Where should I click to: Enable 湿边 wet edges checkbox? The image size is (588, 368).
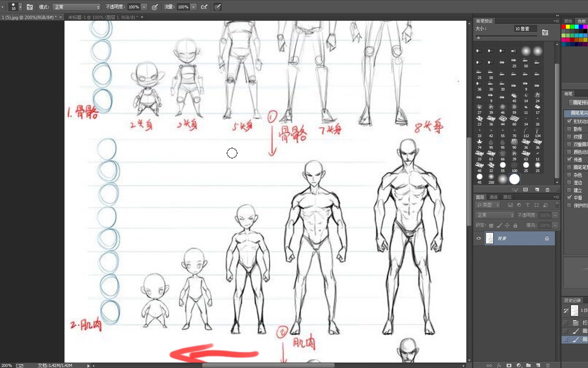click(569, 182)
